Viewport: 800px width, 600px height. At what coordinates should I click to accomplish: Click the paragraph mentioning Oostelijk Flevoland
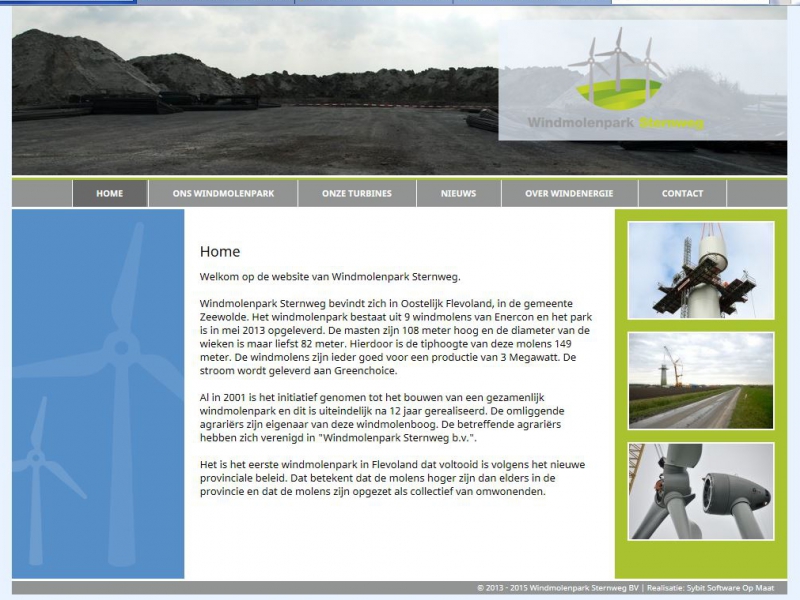click(395, 336)
